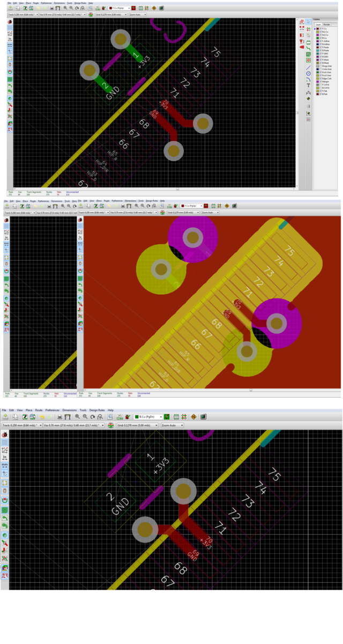Click Print icon in bottom window toolbar
The image size is (343, 644).
click(x=59, y=416)
